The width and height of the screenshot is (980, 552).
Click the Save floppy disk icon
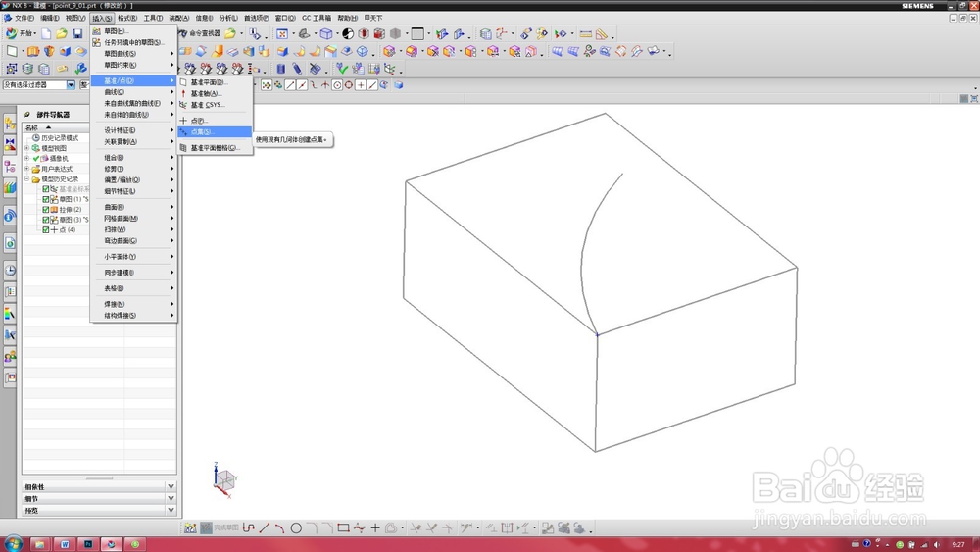tap(77, 33)
